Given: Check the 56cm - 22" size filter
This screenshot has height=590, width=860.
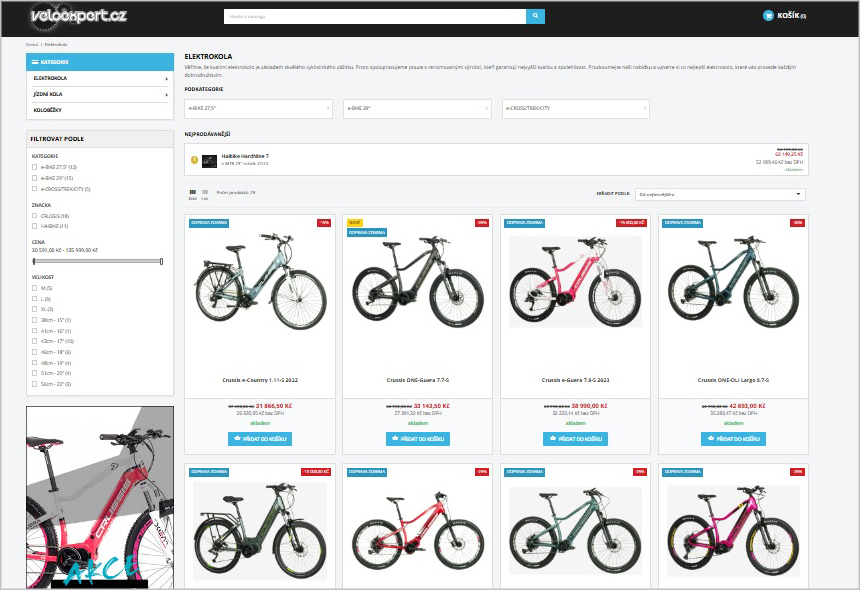Looking at the screenshot, I should click(35, 384).
